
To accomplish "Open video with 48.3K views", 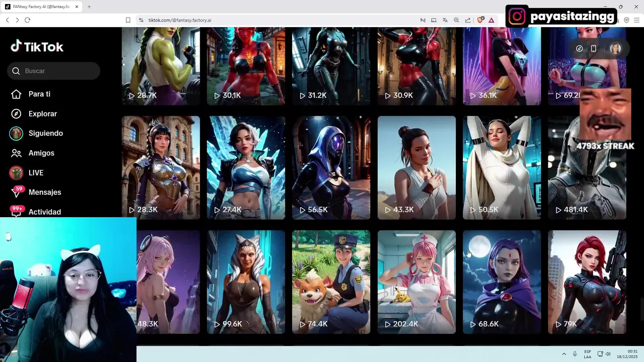I will (x=168, y=282).
